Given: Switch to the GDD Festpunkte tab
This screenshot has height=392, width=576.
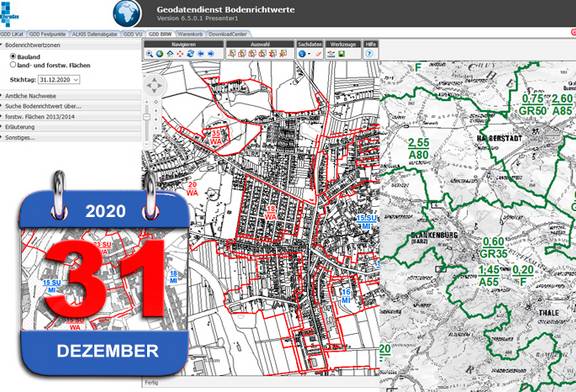Looking at the screenshot, I should (x=47, y=34).
